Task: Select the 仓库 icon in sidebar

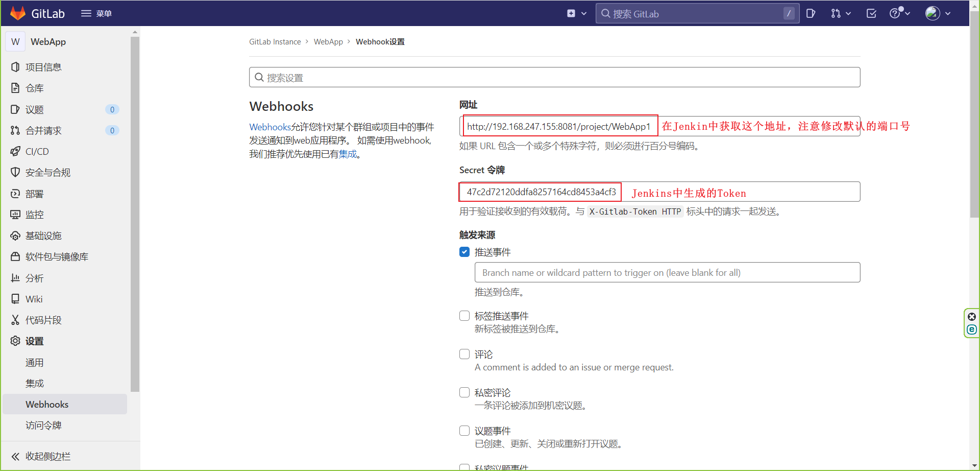Action: tap(16, 88)
